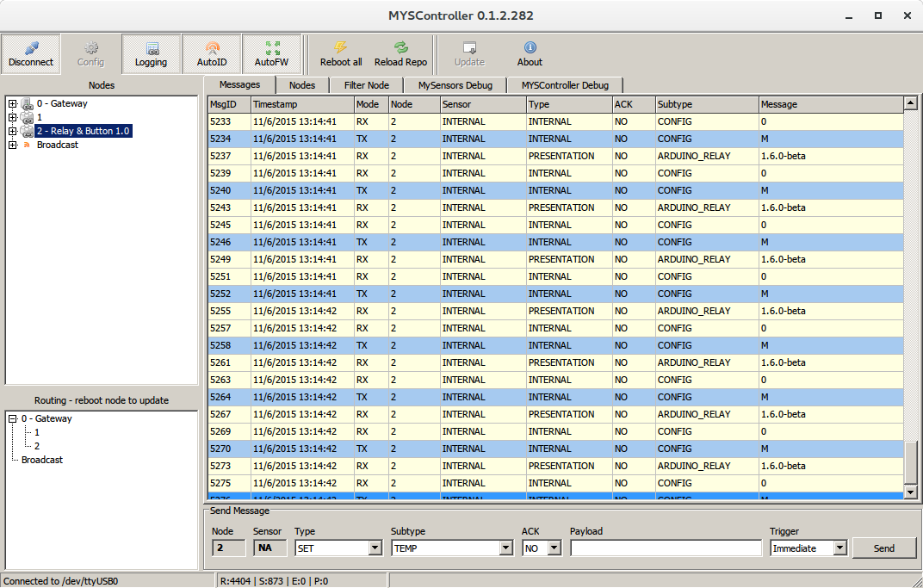Click ARDUINO_RELAY in row 5237
The height and width of the screenshot is (588, 923).
coord(693,156)
